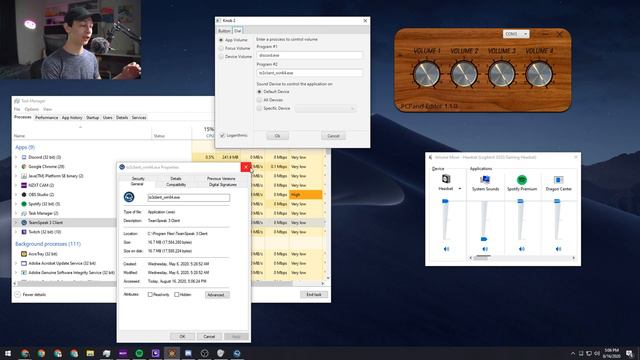Select the Device Volume radio button
Viewport: 640px width, 360px height.
coord(221,57)
